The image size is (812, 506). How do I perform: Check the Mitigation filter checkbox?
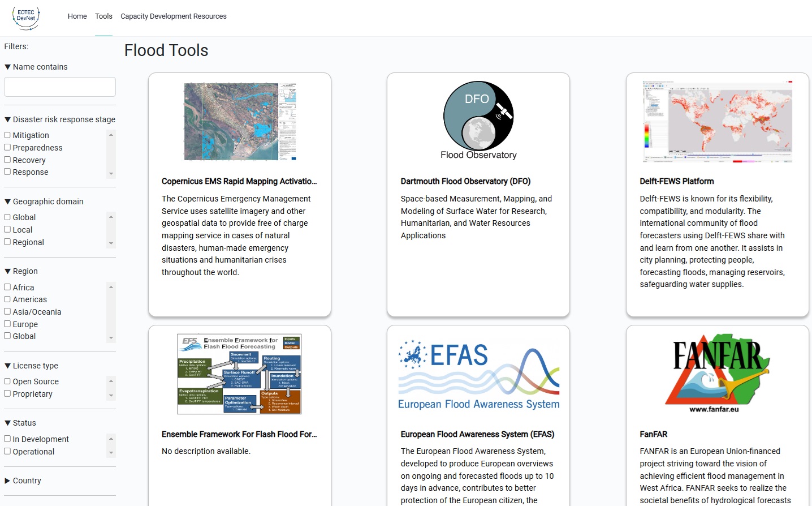7,135
